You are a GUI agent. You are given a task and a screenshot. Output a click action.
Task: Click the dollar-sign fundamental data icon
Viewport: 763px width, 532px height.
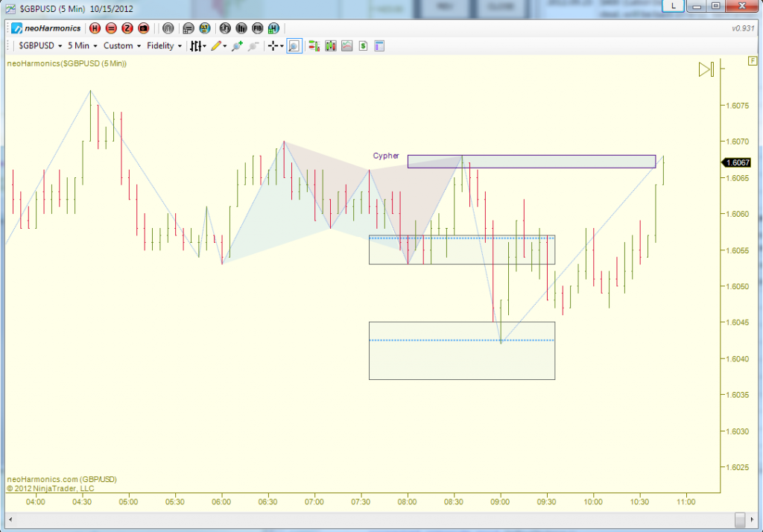[x=362, y=46]
